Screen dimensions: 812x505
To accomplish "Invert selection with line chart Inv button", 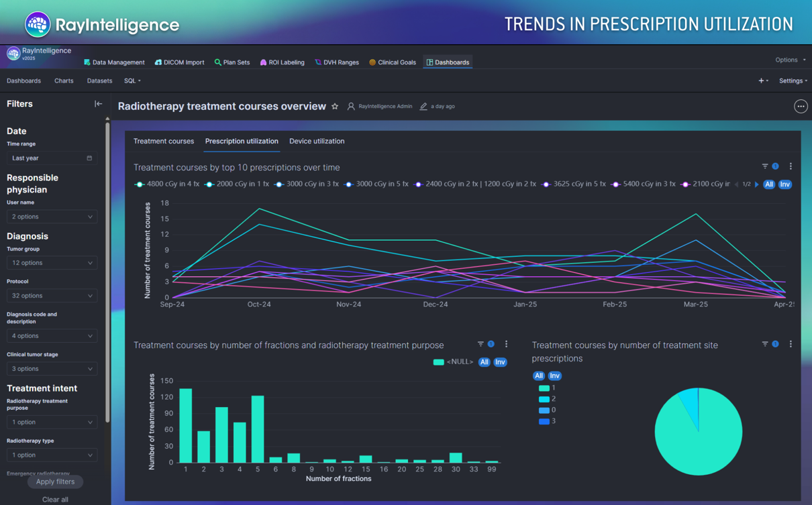I will point(784,184).
